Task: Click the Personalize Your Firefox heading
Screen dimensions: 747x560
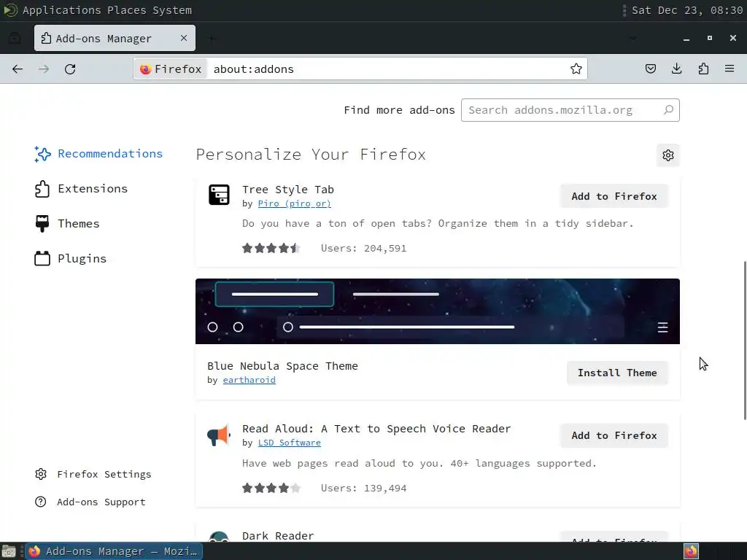Action: pos(311,155)
